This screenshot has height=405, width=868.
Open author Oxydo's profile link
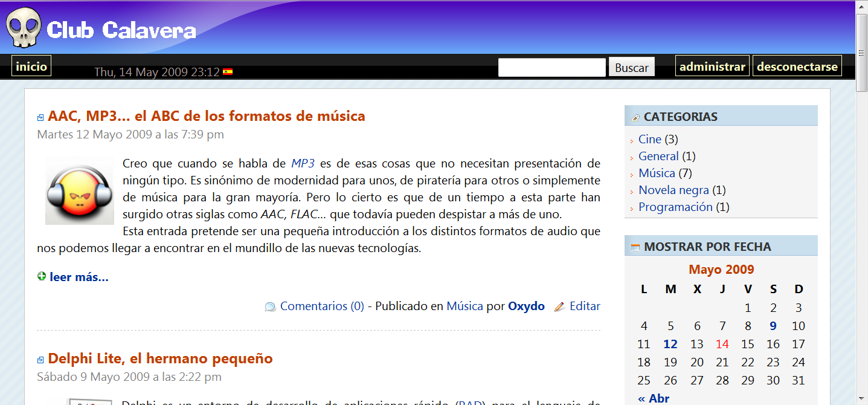coord(526,306)
